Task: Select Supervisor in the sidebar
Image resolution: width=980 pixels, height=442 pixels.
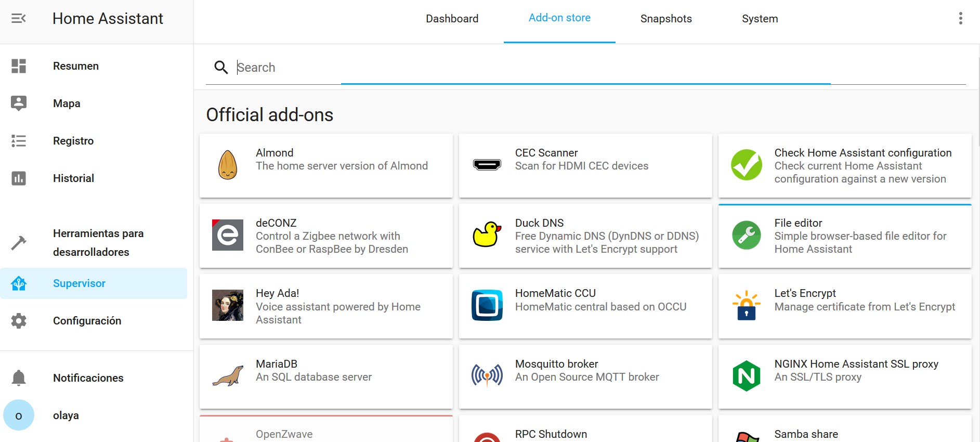Action: tap(94, 283)
